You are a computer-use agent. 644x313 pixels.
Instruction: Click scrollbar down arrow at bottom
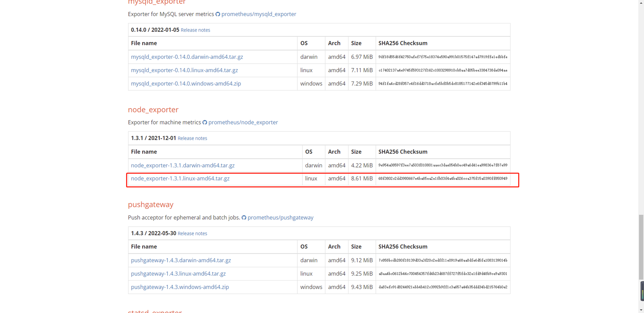641,310
